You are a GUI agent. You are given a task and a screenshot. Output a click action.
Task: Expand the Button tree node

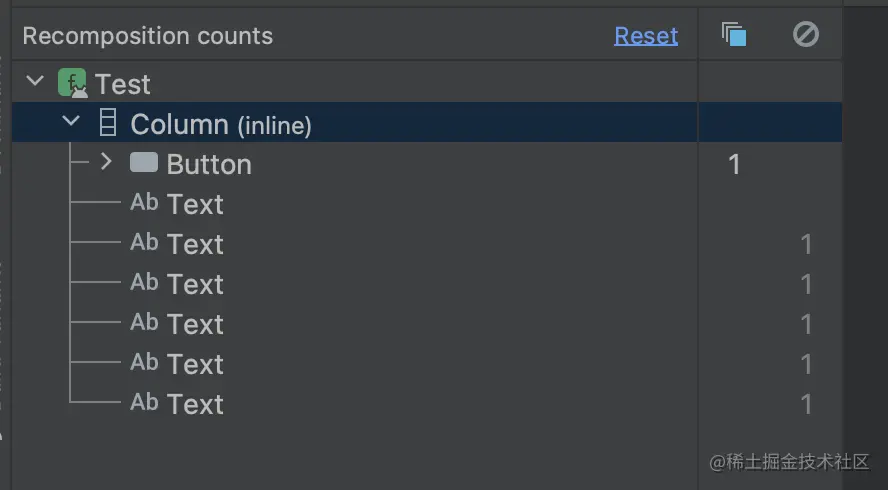(x=106, y=162)
